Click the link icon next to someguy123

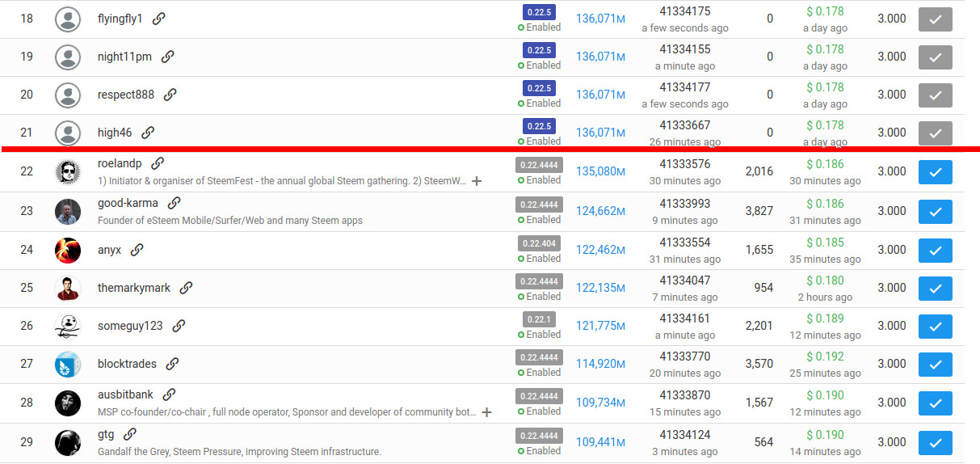pos(179,326)
